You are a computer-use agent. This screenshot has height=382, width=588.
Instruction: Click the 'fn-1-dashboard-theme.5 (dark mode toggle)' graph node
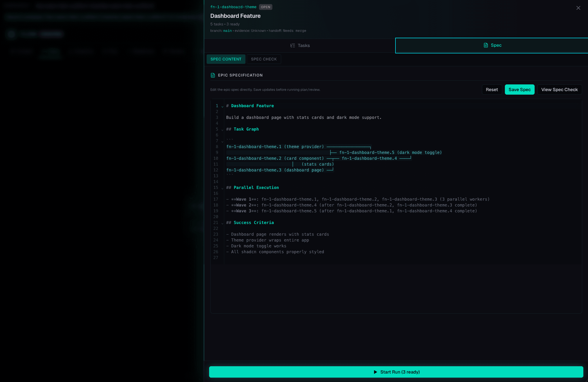[x=391, y=152]
